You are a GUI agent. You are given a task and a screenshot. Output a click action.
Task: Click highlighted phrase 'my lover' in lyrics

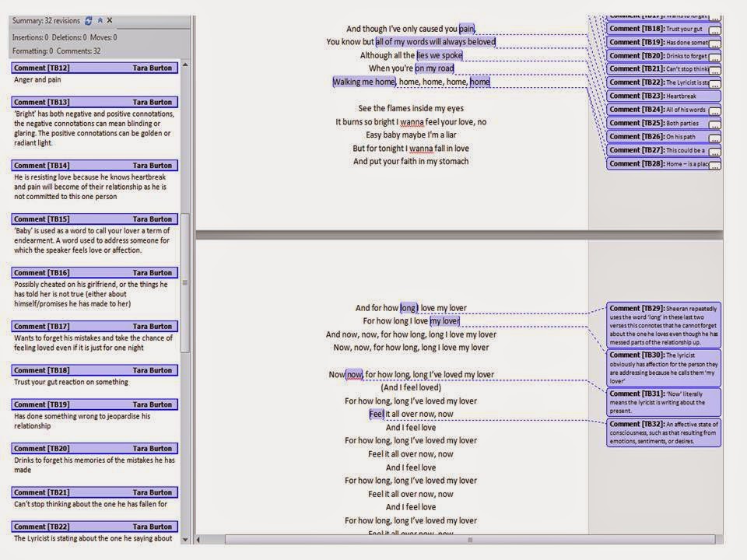pyautogui.click(x=445, y=321)
